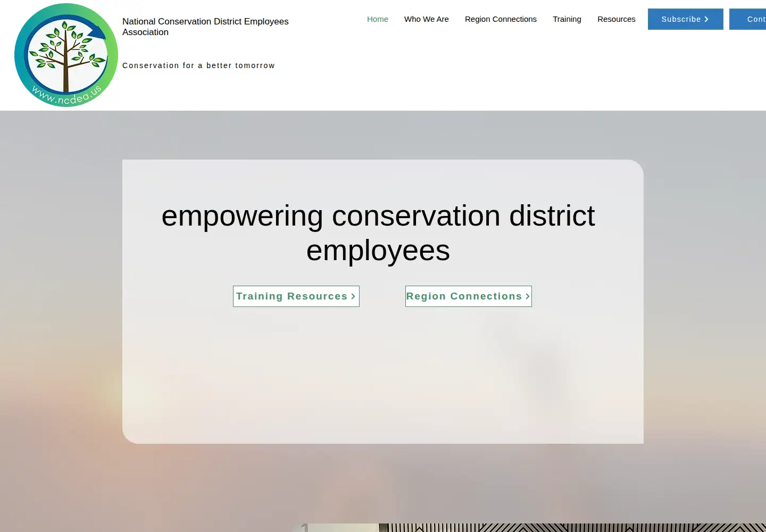
Task: Click the 'Conservation for a better tomorrow' tagline
Action: click(198, 65)
